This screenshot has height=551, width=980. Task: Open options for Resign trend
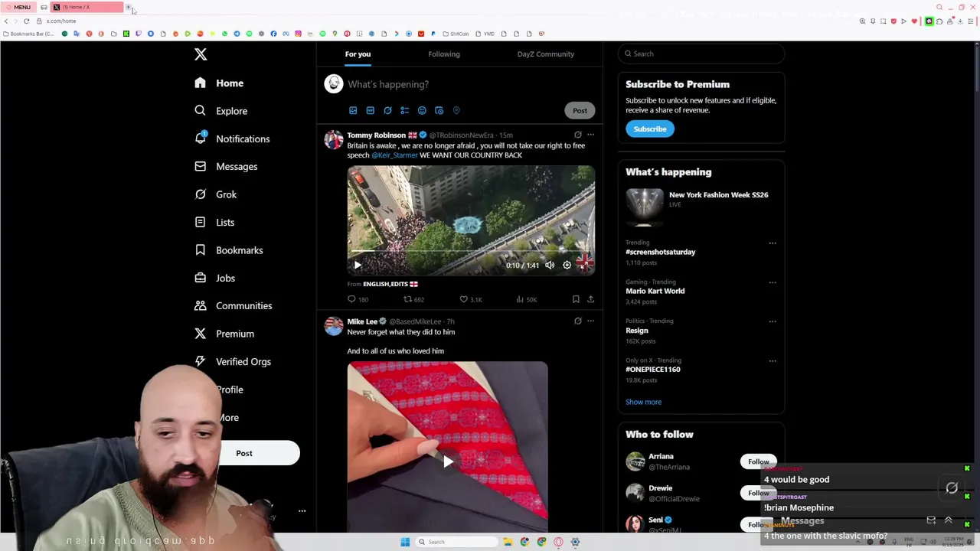[x=773, y=321]
